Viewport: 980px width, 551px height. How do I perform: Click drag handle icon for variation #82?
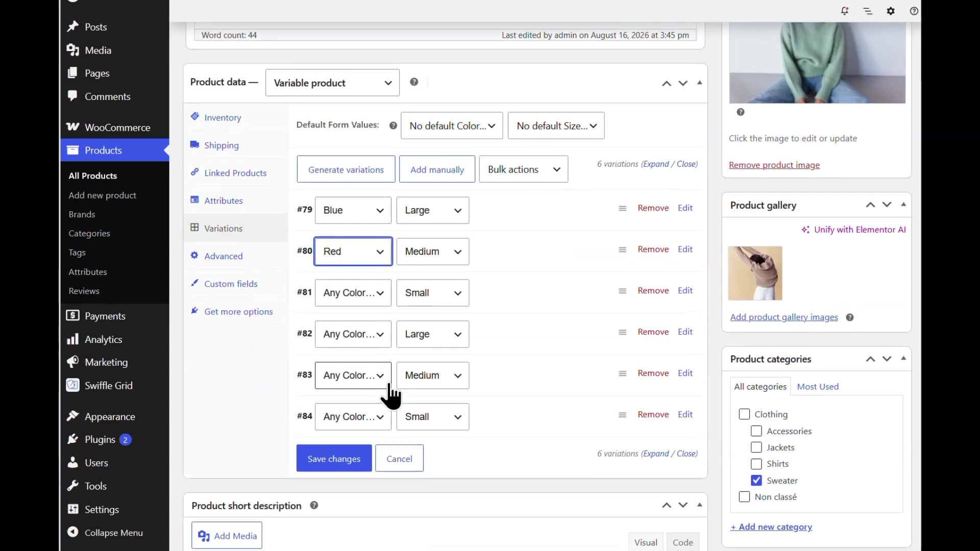622,332
